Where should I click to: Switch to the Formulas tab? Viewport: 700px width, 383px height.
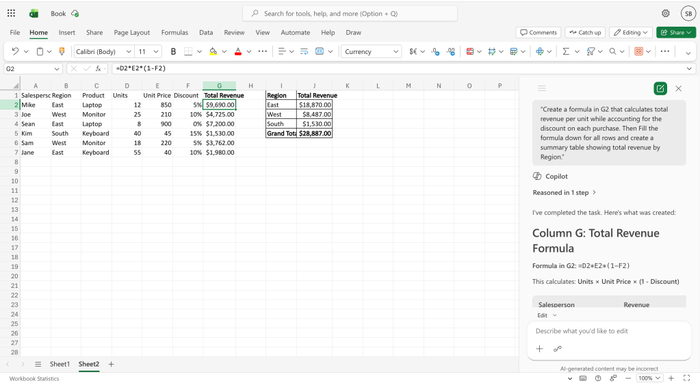pyautogui.click(x=175, y=32)
